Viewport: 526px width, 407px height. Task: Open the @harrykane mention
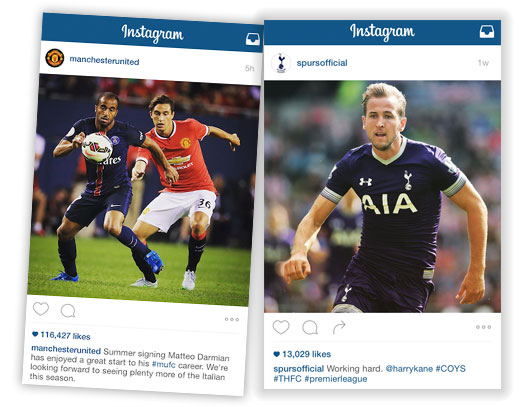pyautogui.click(x=409, y=368)
